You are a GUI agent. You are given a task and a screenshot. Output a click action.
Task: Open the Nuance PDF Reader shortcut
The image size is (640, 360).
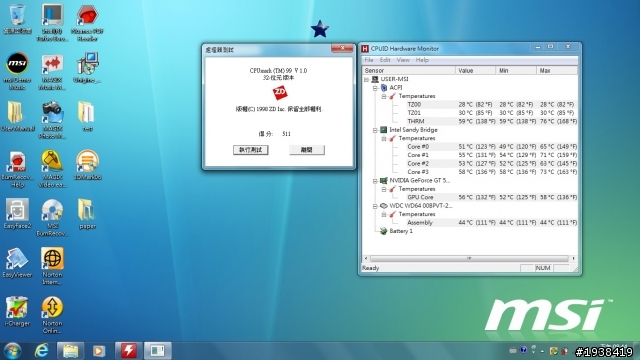tap(87, 22)
